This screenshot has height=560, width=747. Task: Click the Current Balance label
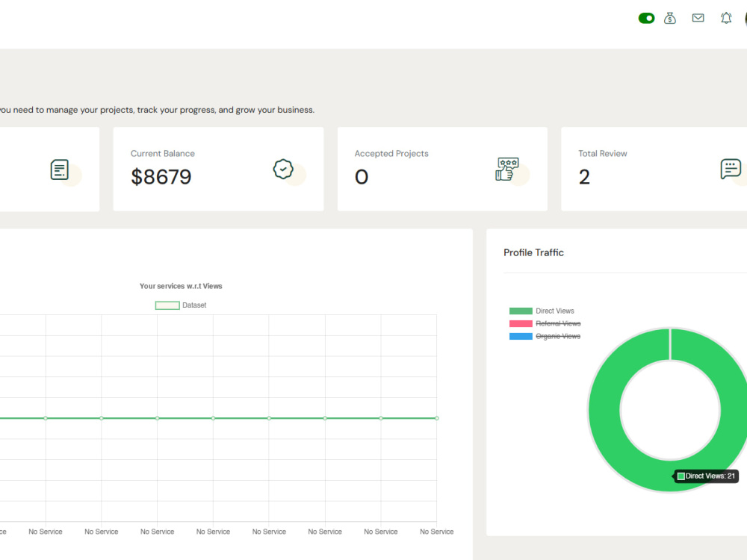pos(162,153)
